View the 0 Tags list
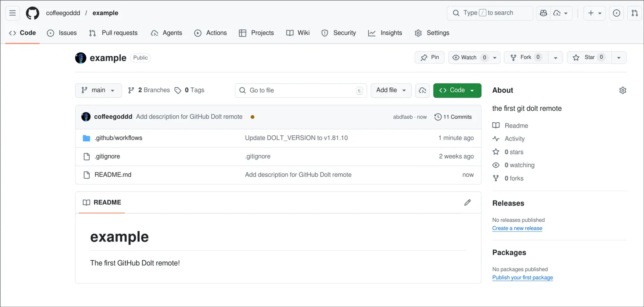 [x=189, y=90]
